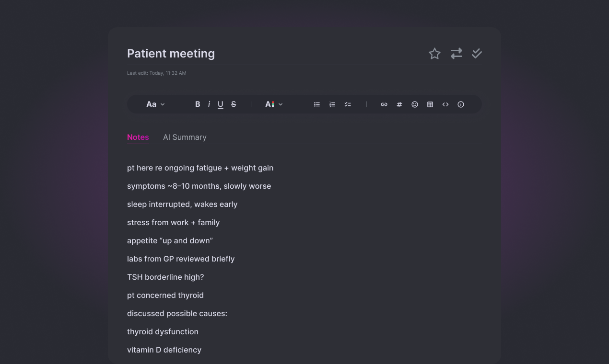
Task: View note info via the info icon
Action: click(460, 104)
